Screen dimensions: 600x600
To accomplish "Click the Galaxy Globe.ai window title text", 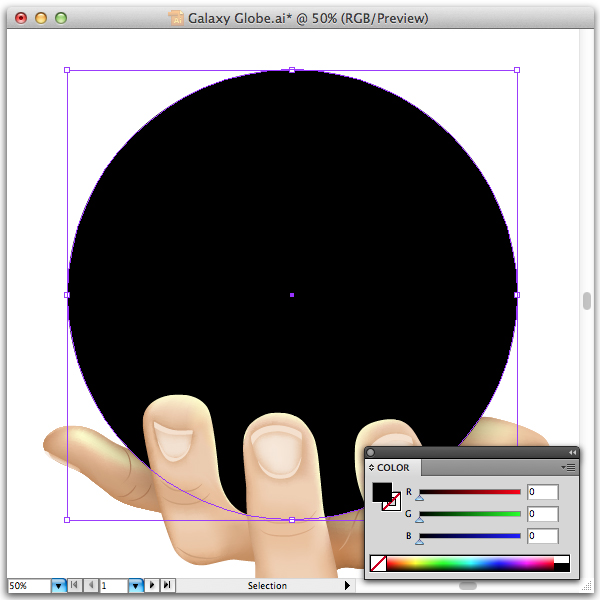I will click(308, 18).
